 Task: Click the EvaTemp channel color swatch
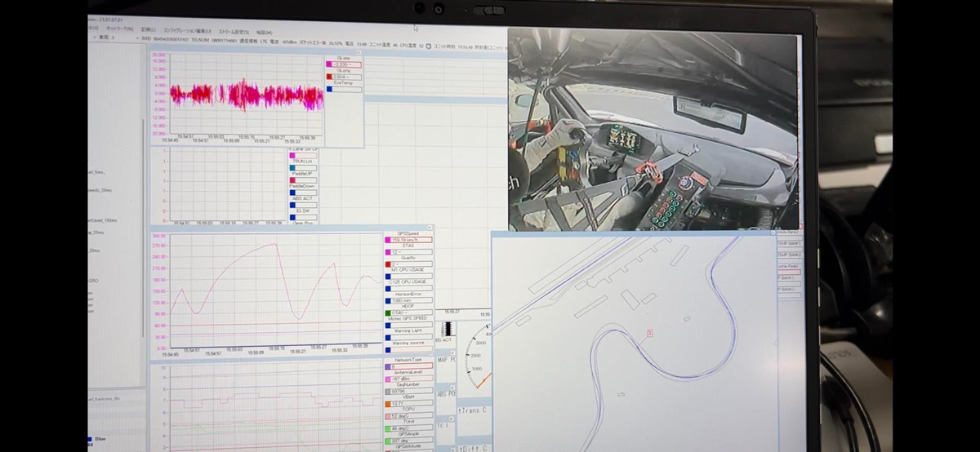click(329, 89)
